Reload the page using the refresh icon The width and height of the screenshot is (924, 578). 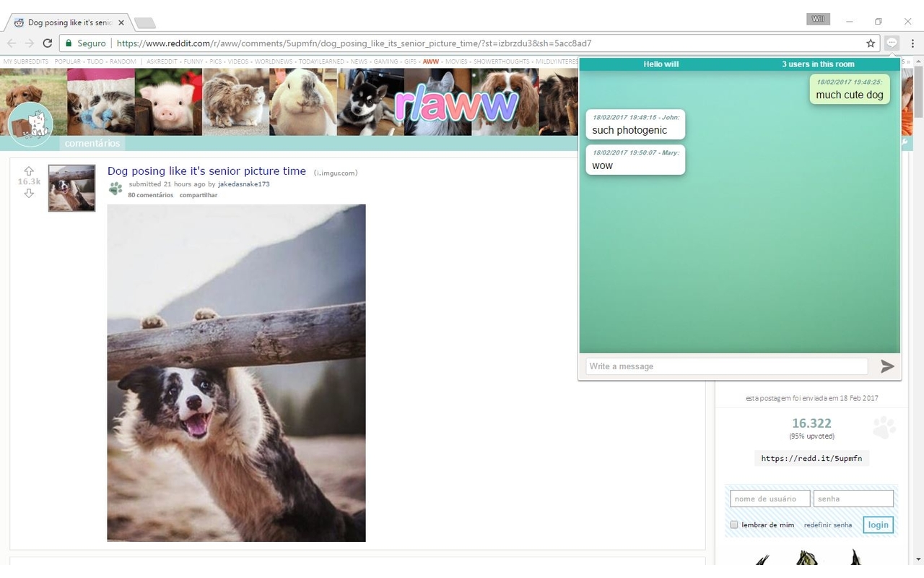pyautogui.click(x=47, y=43)
